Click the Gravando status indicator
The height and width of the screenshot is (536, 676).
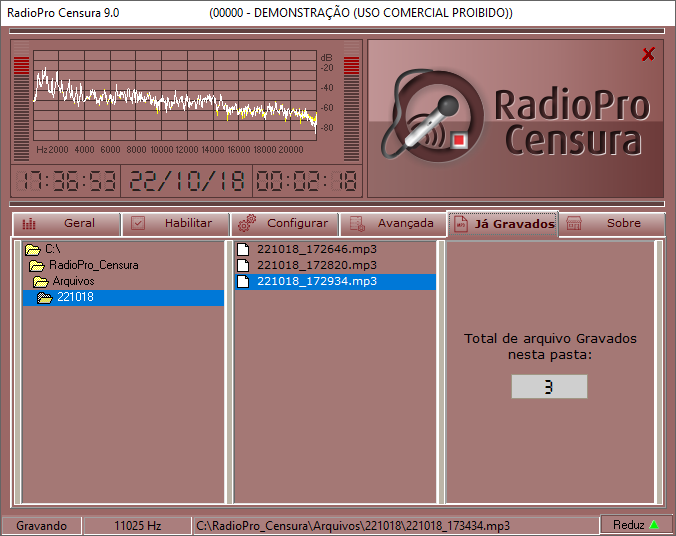pos(41,526)
